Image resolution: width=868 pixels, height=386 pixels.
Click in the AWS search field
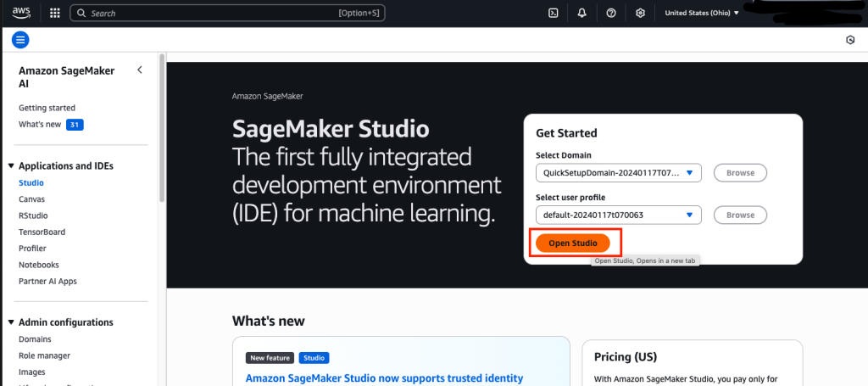coord(227,14)
